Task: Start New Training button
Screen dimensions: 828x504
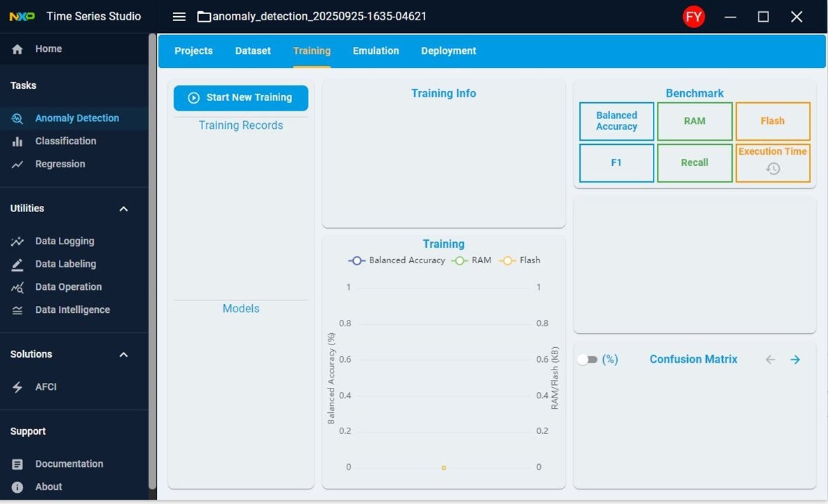Action: [241, 97]
